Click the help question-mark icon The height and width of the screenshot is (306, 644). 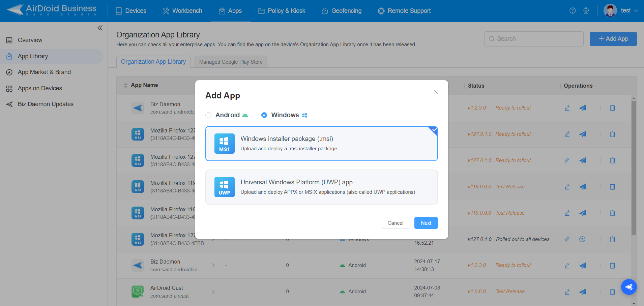point(572,10)
